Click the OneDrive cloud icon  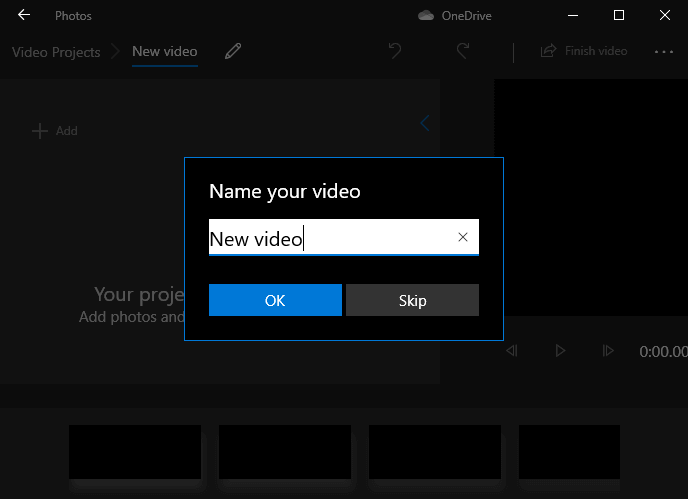(426, 16)
